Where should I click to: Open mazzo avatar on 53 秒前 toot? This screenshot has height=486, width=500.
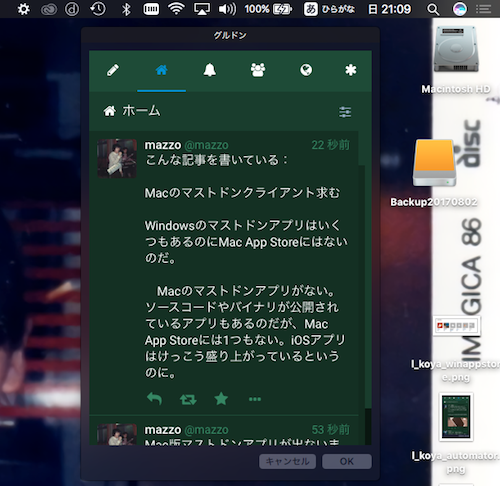[117, 434]
